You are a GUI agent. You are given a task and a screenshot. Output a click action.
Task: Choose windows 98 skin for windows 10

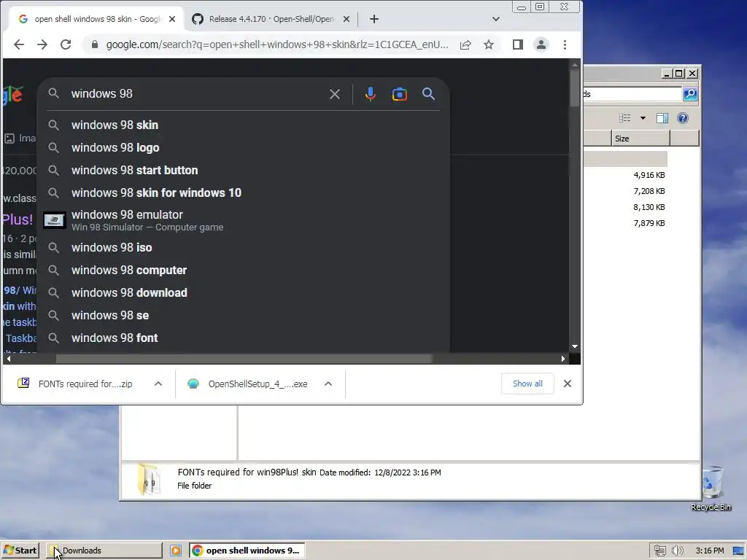click(x=243, y=192)
